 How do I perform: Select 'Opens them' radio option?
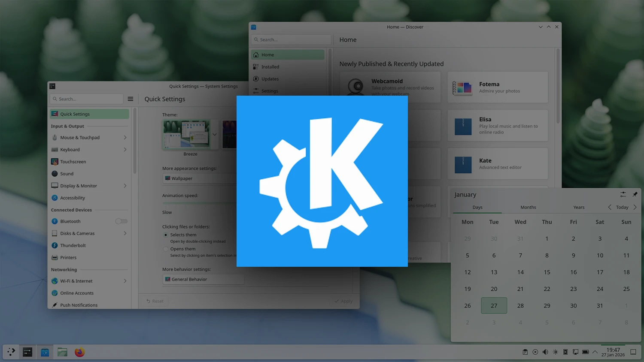(x=166, y=249)
